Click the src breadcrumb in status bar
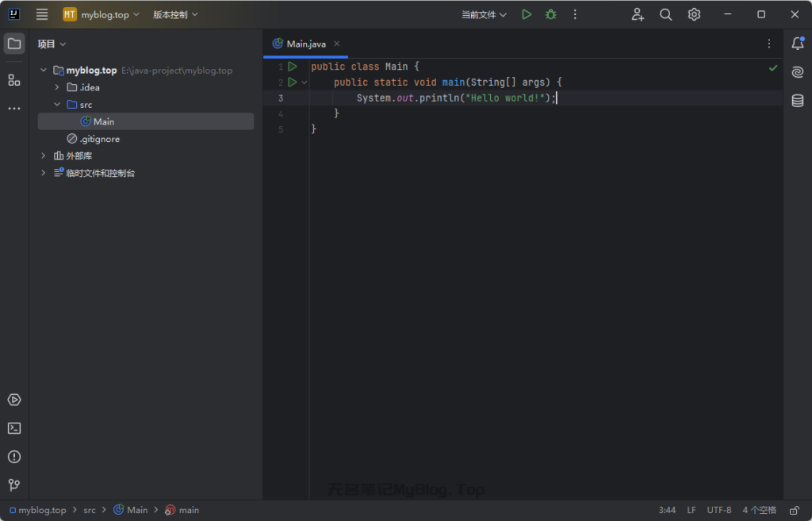This screenshot has width=812, height=521. click(x=90, y=510)
